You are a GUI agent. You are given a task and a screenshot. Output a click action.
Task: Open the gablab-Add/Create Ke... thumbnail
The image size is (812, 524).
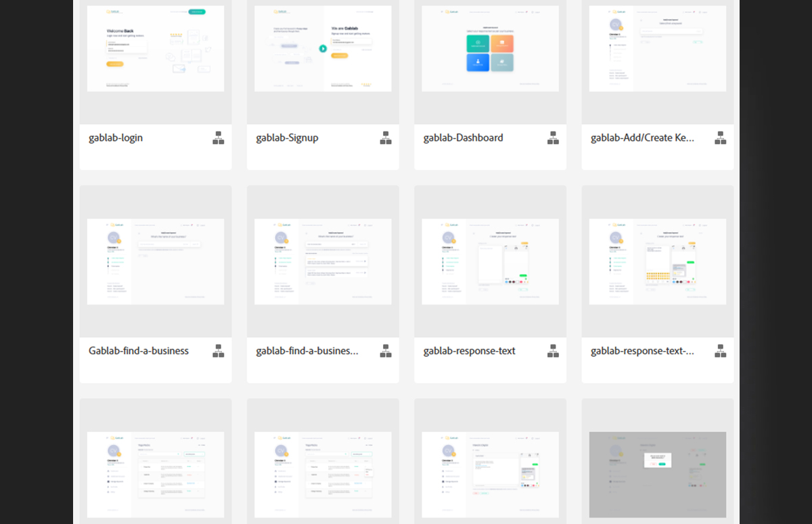(x=658, y=49)
